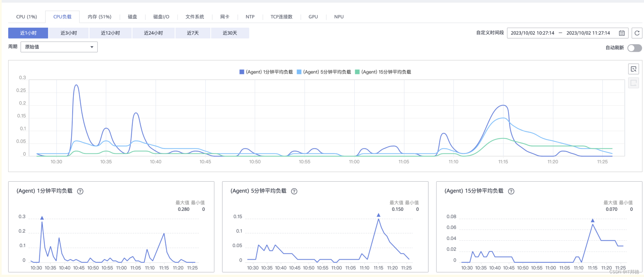Screen dimensions: 644x277
Task: Open the NPU tab
Action: coord(339,17)
